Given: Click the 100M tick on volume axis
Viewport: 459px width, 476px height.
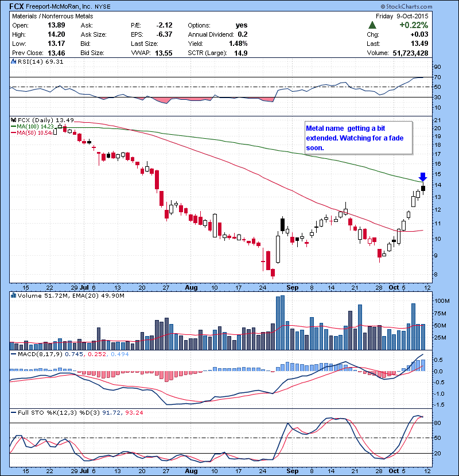Looking at the screenshot, I should tap(442, 301).
